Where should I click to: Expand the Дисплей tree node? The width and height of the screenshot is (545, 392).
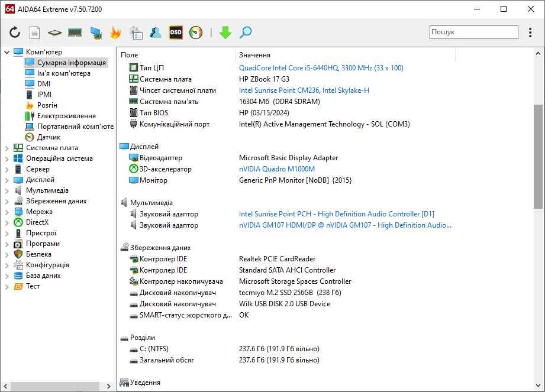[x=7, y=180]
